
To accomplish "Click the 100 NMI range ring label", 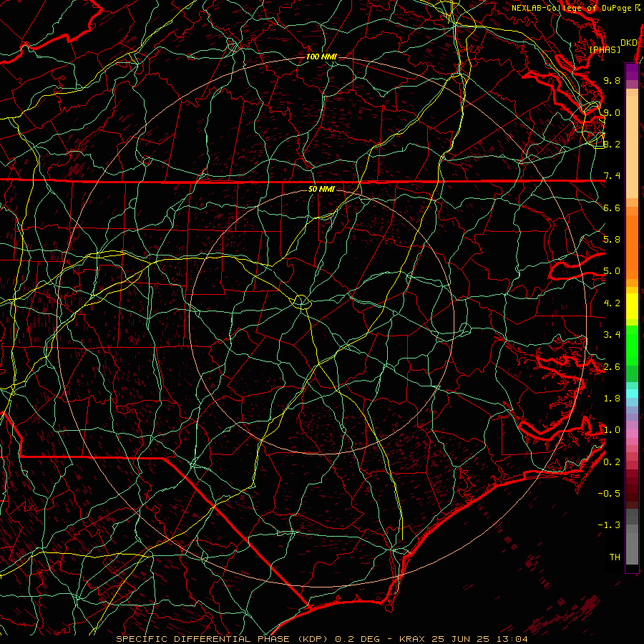I will point(321,57).
